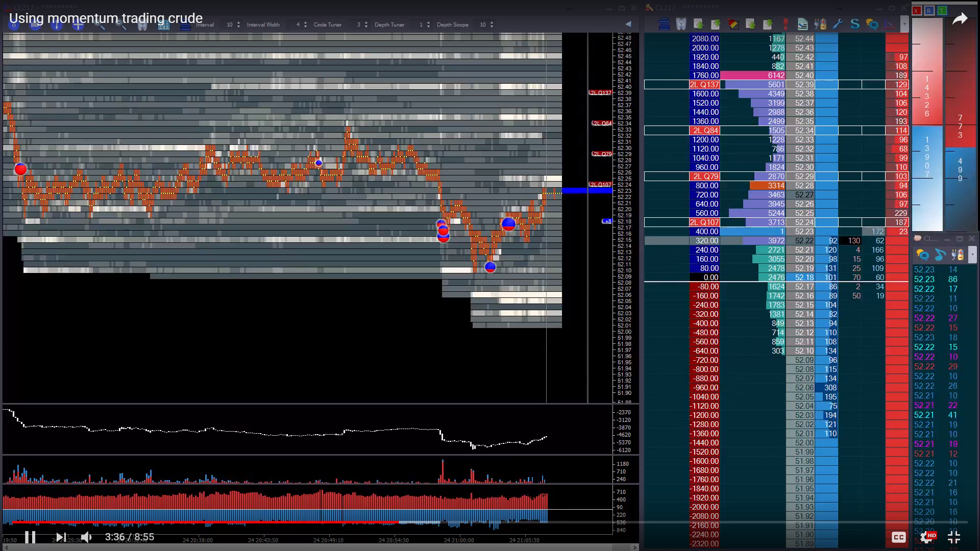Open the toolbar overflow dropdown arrow
Image resolution: width=980 pixels, height=551 pixels.
(905, 24)
